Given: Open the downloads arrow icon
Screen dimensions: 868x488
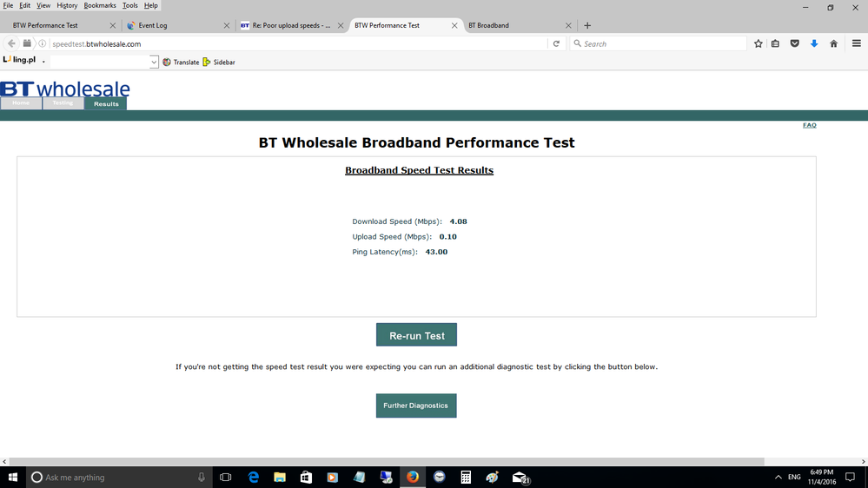Looking at the screenshot, I should [814, 43].
